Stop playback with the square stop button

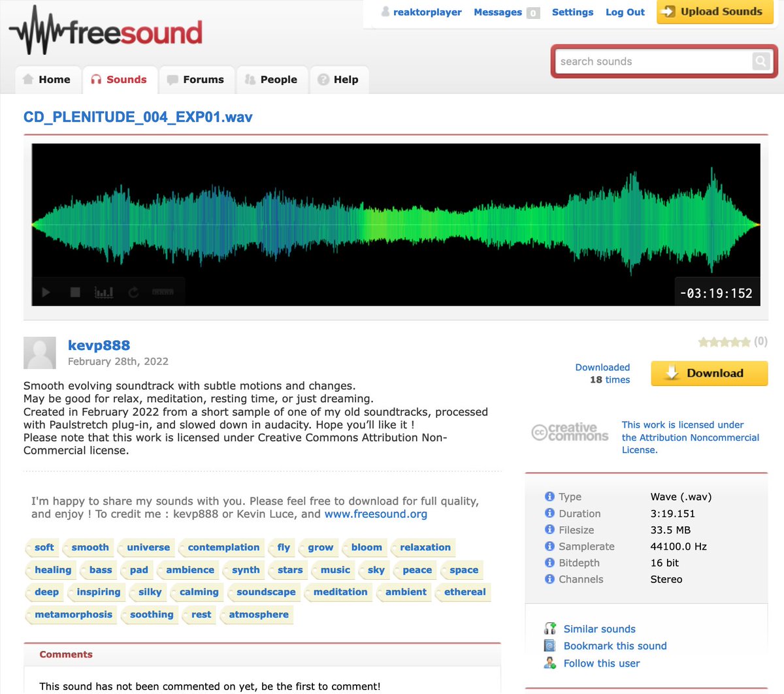(75, 292)
